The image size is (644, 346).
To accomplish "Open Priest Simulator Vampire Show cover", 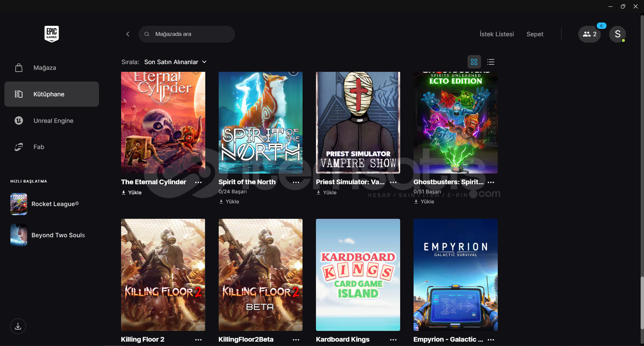I will (x=358, y=122).
